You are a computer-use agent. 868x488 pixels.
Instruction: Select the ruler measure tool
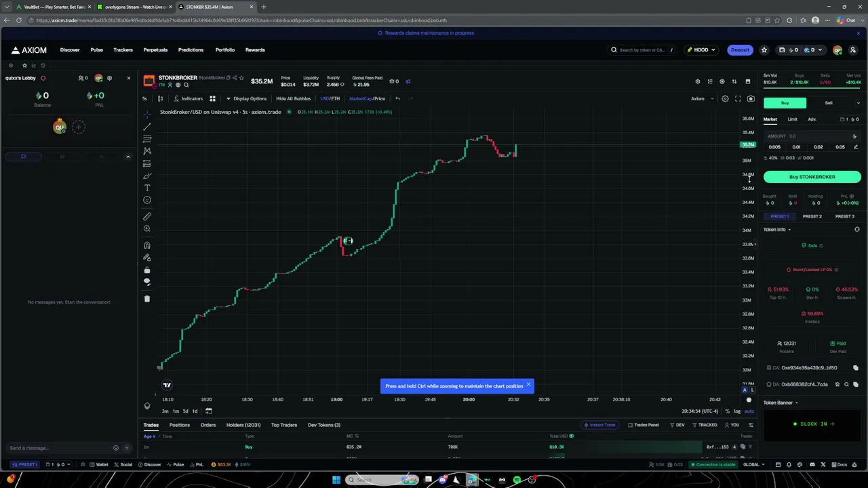(147, 216)
